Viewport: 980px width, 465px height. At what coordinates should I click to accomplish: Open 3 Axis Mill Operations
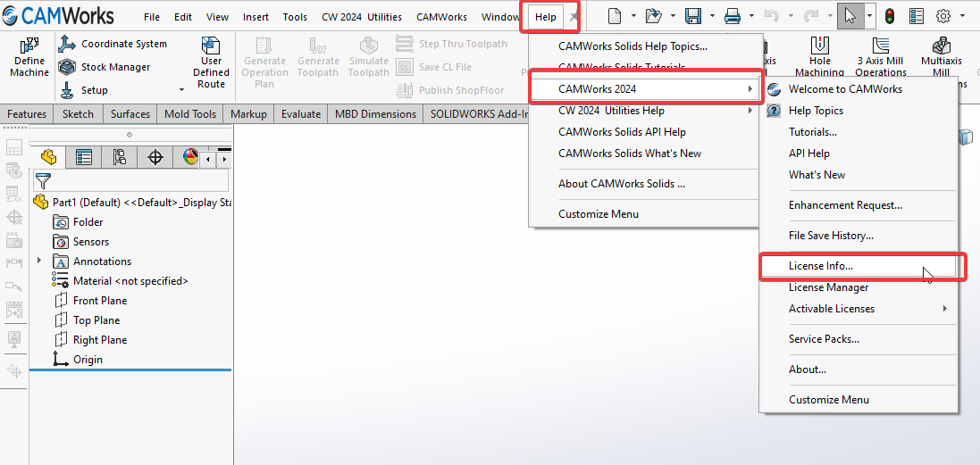tap(881, 56)
